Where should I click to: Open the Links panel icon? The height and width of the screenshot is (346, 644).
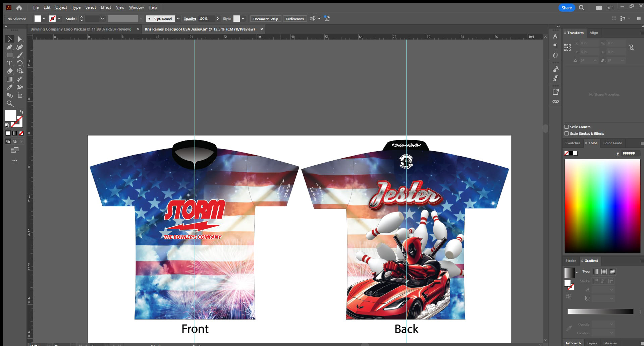click(555, 101)
